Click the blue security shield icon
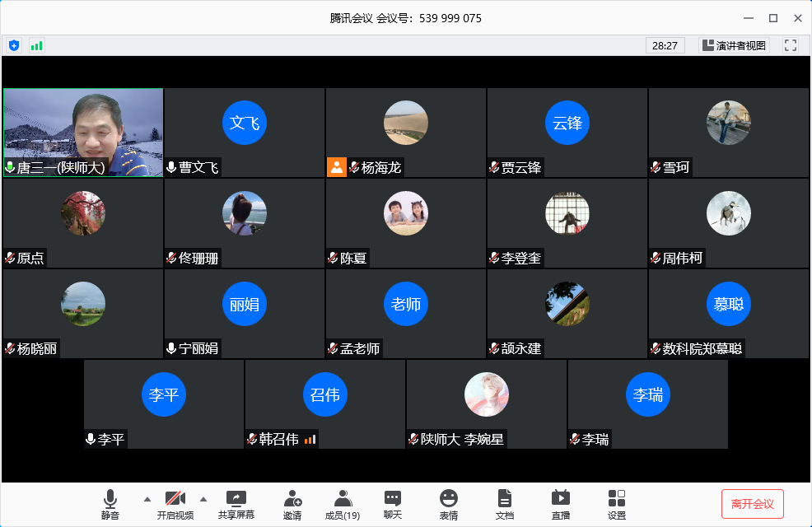Viewport: 812px width, 527px height. pos(14,45)
